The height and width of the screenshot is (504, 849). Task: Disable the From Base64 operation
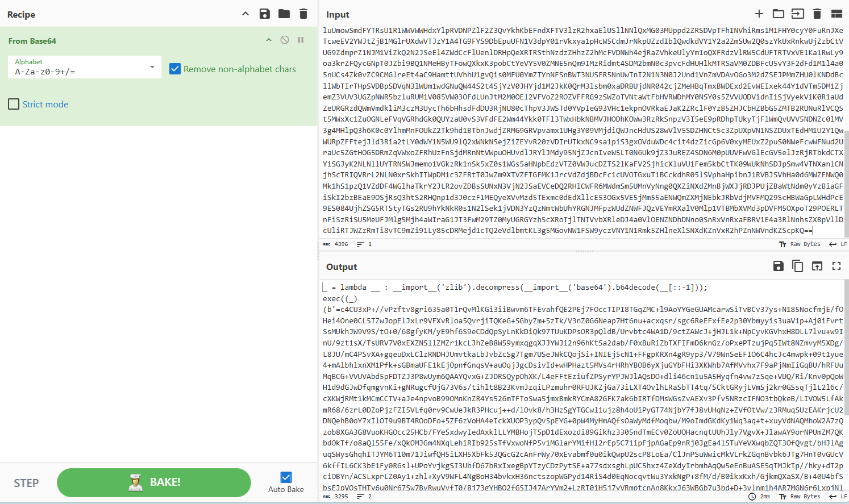click(285, 40)
